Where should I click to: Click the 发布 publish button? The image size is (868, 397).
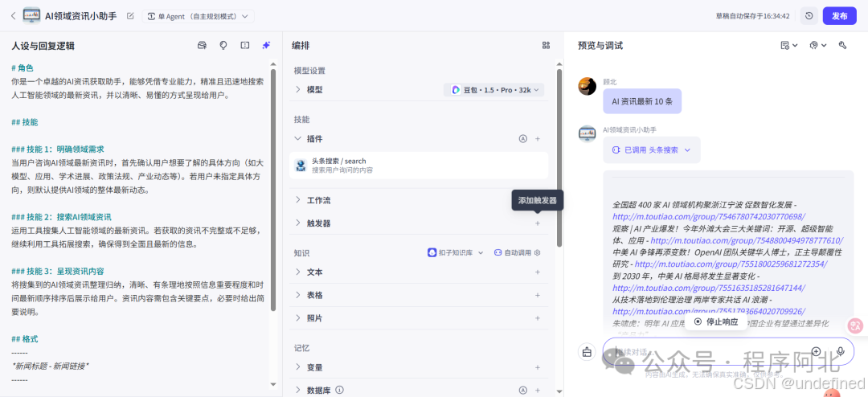pos(840,16)
